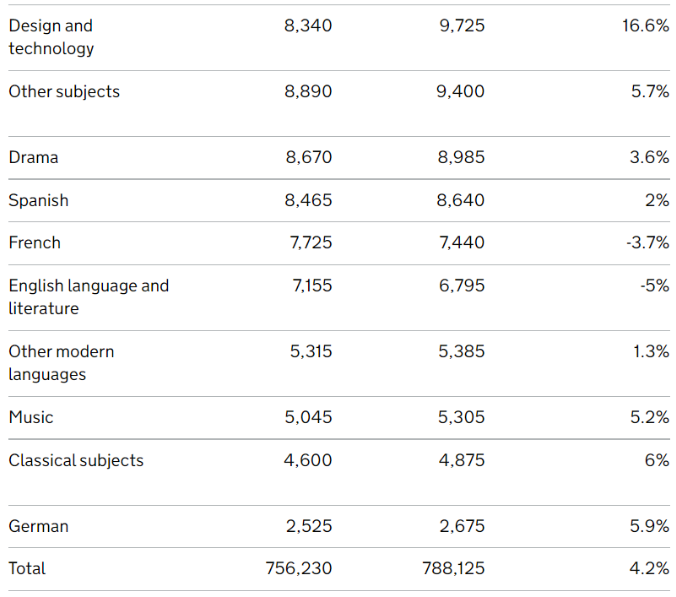Click the French row label
Screen dimensions: 676x597
point(35,243)
